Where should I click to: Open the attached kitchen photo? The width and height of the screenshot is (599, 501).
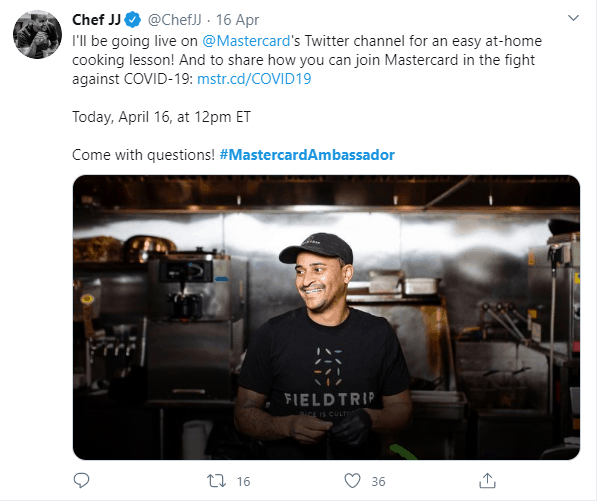tap(326, 317)
